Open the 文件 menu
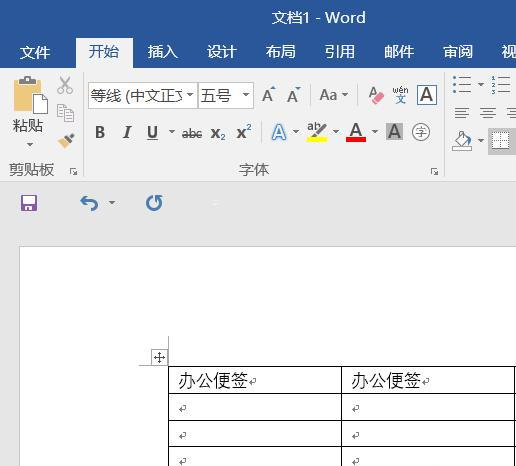Screen dimensions: 516x466 pos(35,52)
